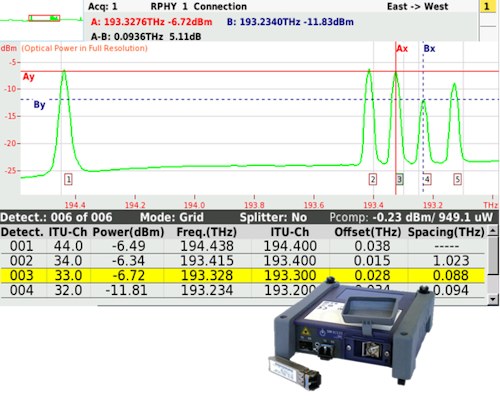Click frequency value 193.415

point(207,261)
